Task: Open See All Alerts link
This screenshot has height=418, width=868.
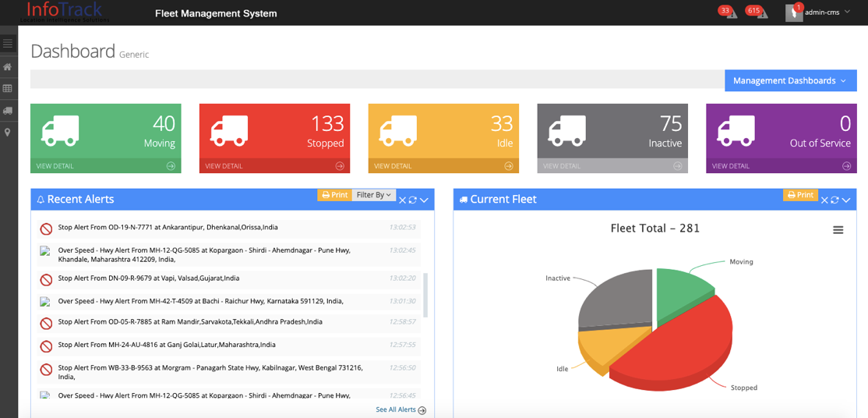Action: tap(400, 409)
